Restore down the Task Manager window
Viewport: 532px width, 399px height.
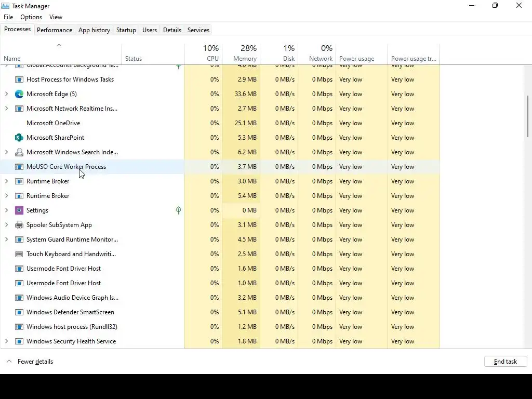pyautogui.click(x=495, y=5)
